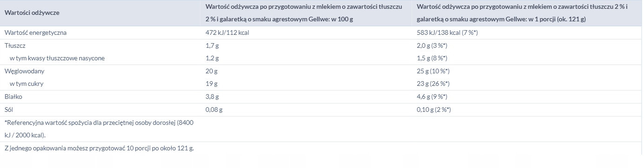Screen dimensions: 644x168
Task: Click the 'w tym cukry' label
Action: (27, 84)
